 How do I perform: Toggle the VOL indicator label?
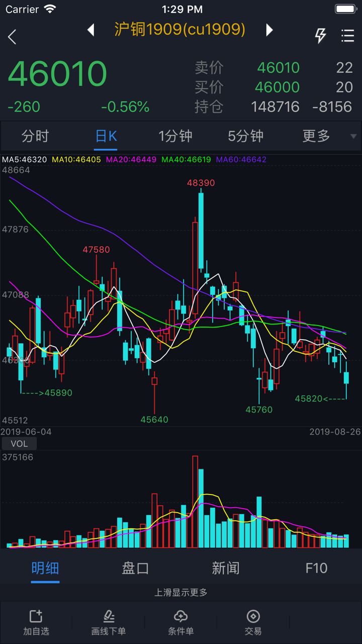pos(19,443)
